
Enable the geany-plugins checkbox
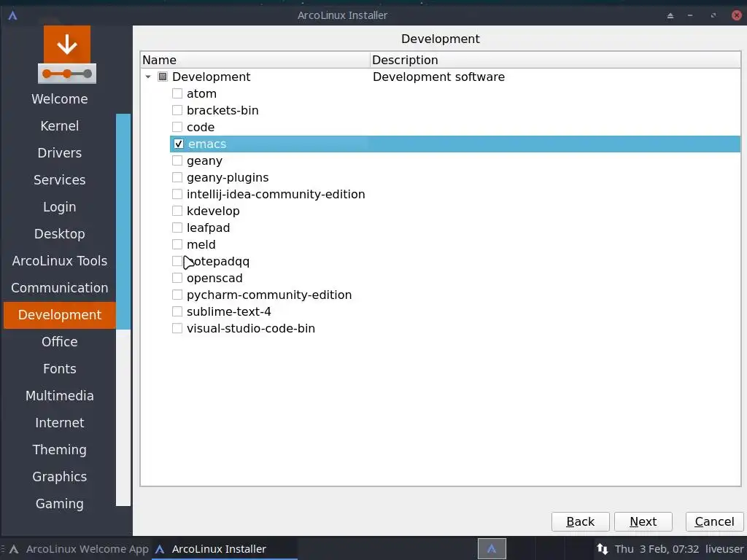[177, 177]
